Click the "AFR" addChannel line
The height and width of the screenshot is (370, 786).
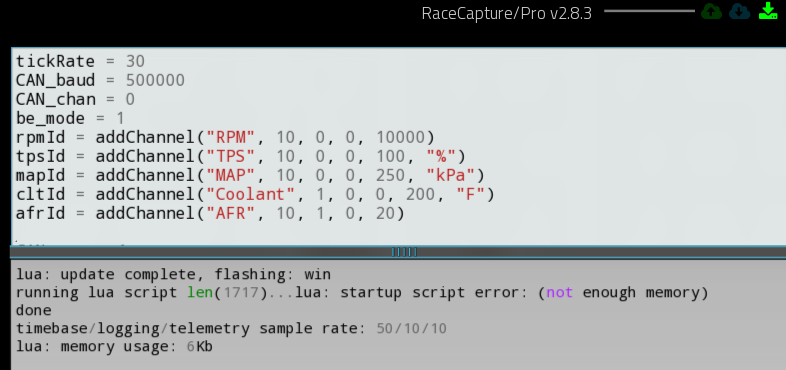(x=210, y=213)
